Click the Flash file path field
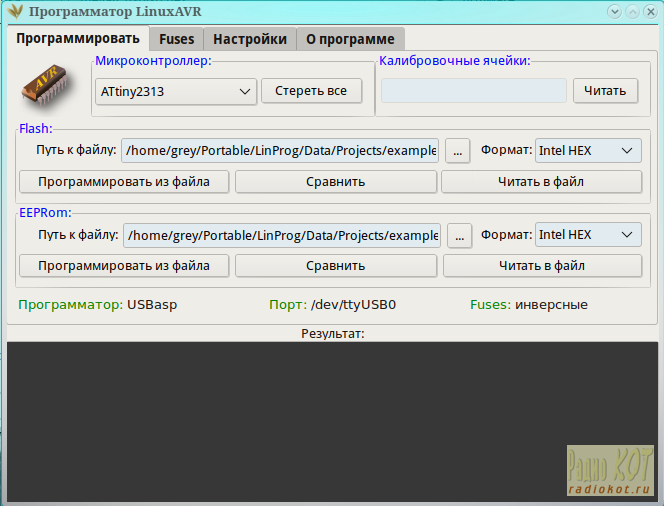The image size is (664, 506). click(280, 151)
